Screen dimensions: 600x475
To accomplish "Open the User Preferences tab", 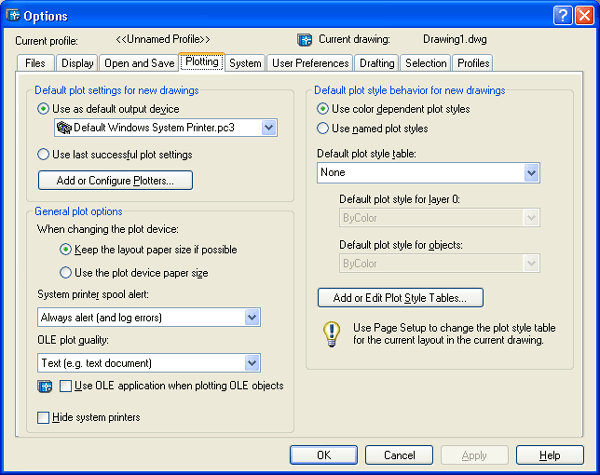I will (x=310, y=63).
